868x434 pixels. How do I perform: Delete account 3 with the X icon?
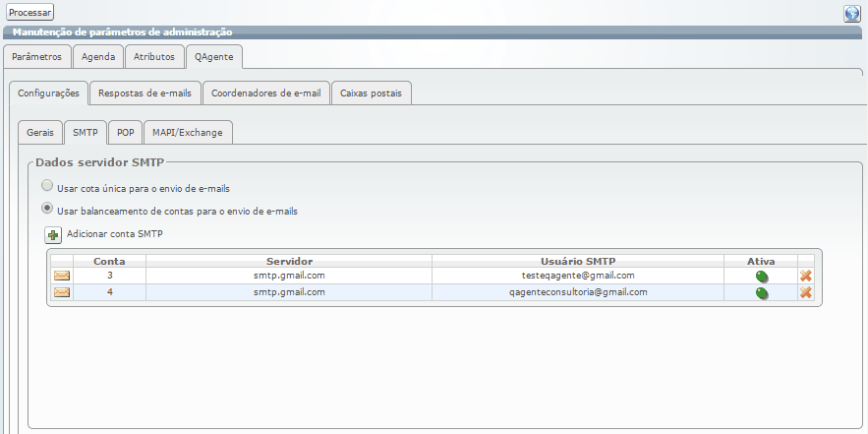[806, 277]
